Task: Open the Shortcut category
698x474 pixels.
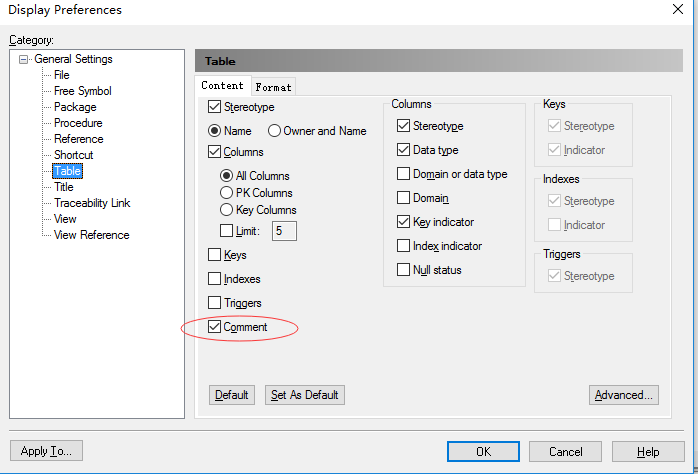Action: (73, 155)
